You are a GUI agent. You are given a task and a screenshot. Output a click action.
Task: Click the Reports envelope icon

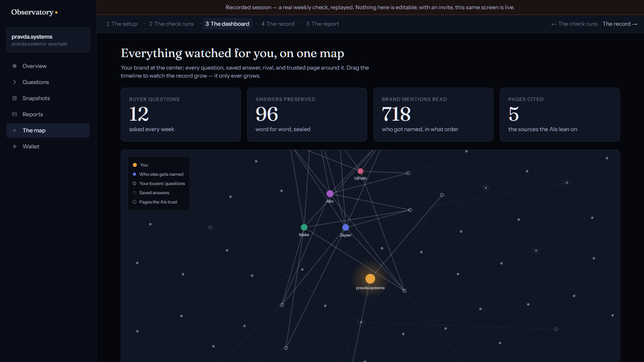coord(14,114)
